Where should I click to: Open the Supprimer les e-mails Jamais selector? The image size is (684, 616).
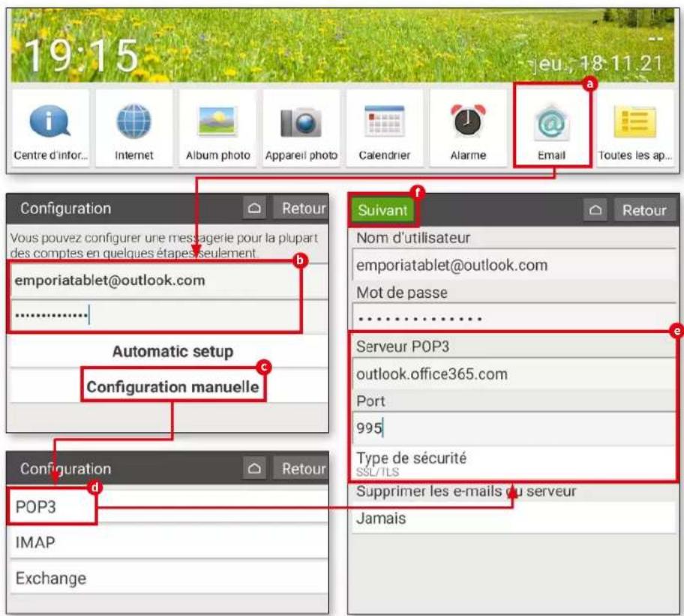[514, 518]
